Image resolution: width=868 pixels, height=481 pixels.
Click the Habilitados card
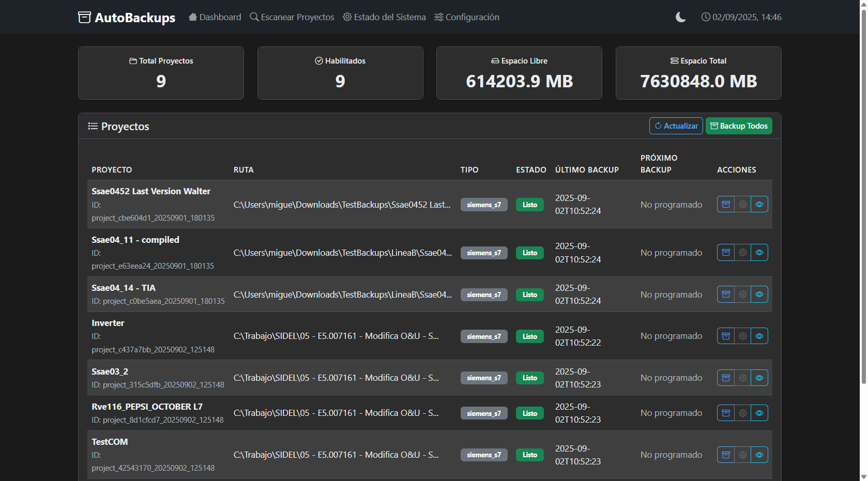pos(340,73)
